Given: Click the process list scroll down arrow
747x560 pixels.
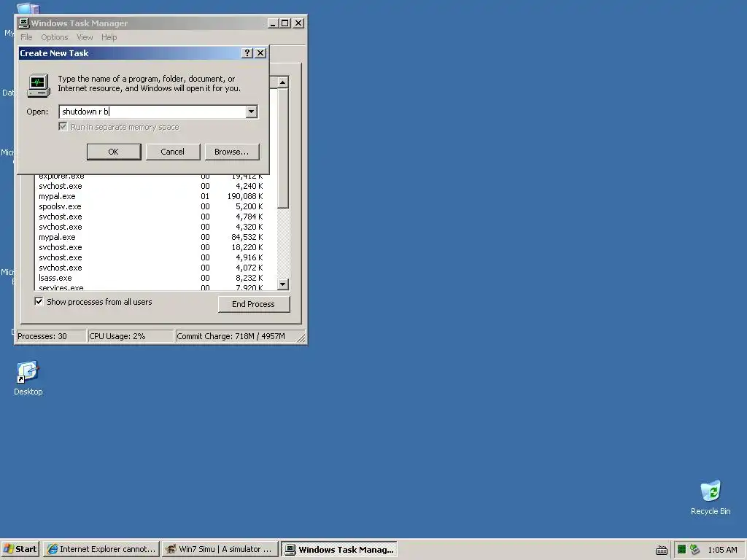Looking at the screenshot, I should coord(282,284).
